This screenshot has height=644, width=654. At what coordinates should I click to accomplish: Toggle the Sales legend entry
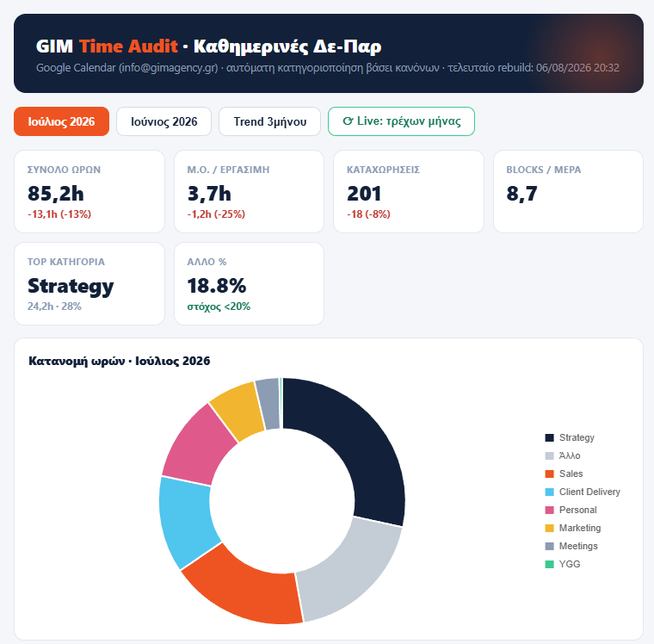(x=564, y=474)
